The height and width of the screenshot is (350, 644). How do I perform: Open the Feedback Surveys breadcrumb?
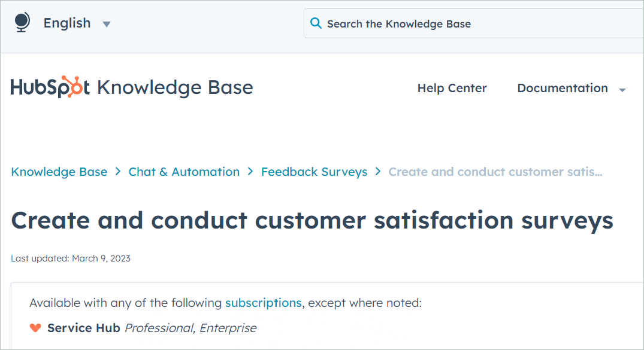tap(314, 172)
